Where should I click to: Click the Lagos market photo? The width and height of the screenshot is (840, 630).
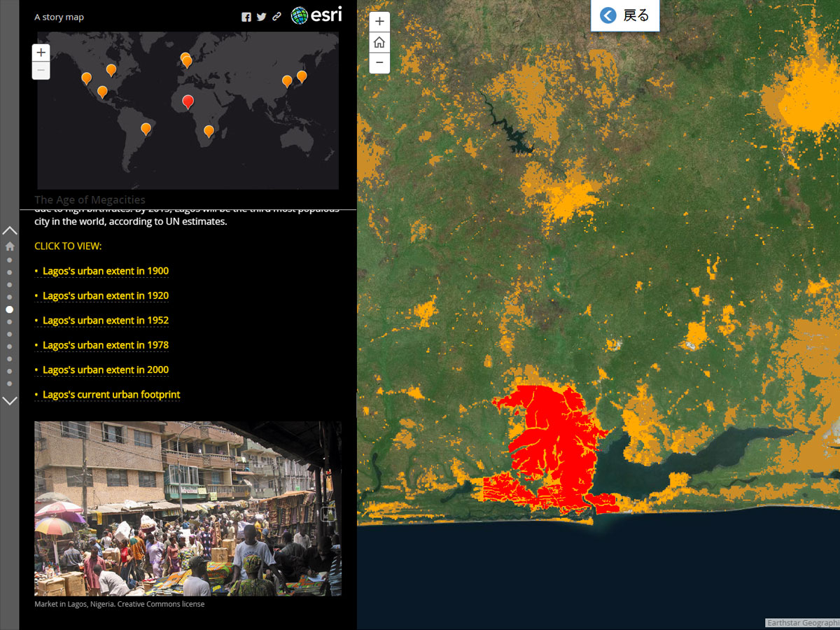[188, 508]
